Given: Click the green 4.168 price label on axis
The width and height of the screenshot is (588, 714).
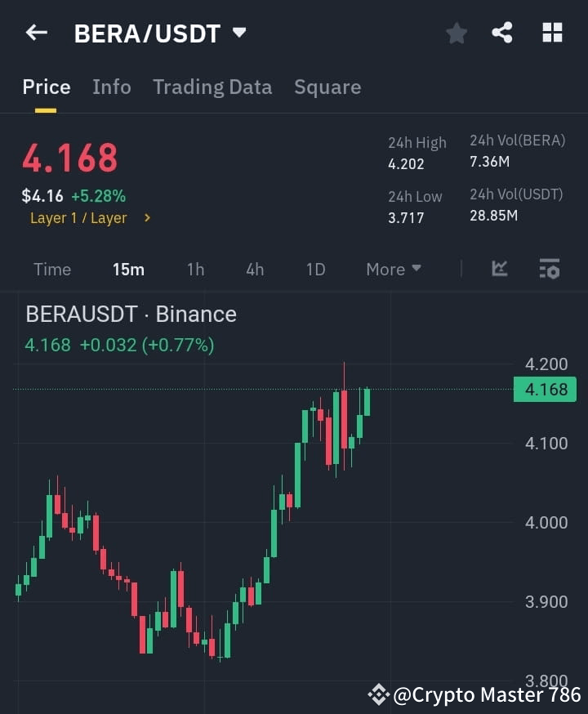Looking at the screenshot, I should (545, 390).
